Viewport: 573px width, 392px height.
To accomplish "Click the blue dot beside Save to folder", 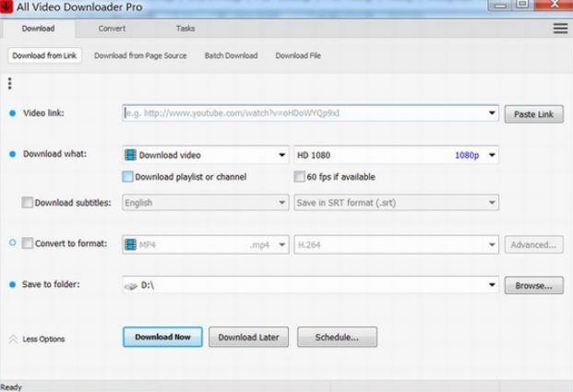I will coord(12,284).
